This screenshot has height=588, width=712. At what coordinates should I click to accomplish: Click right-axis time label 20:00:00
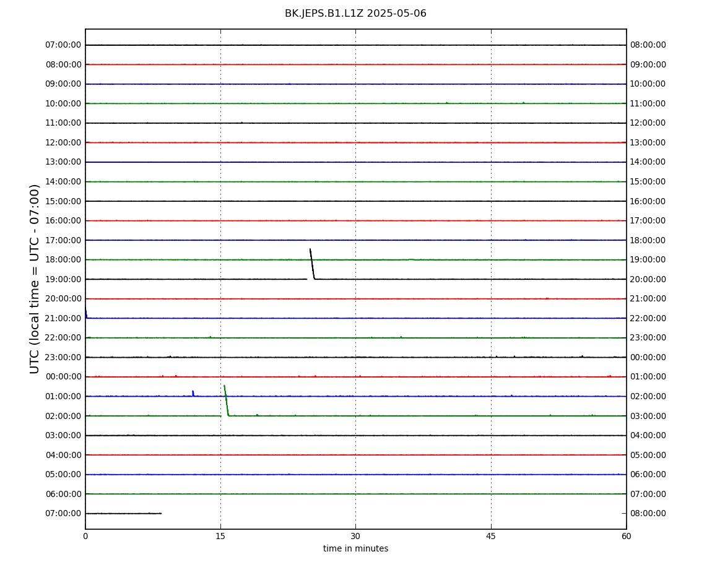pyautogui.click(x=648, y=279)
